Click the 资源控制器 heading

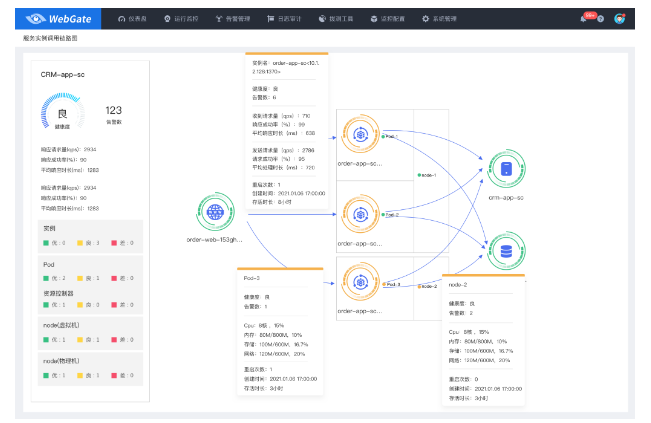[x=58, y=293]
